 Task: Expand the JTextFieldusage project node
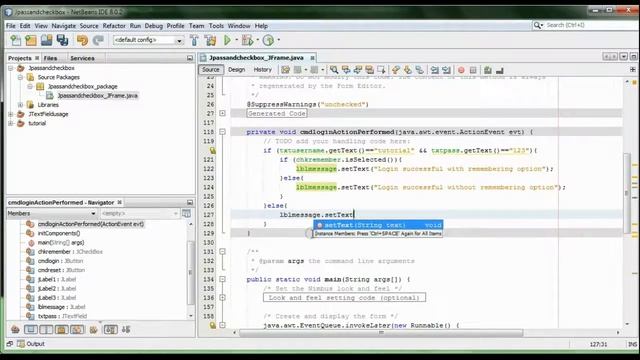tap(11, 114)
